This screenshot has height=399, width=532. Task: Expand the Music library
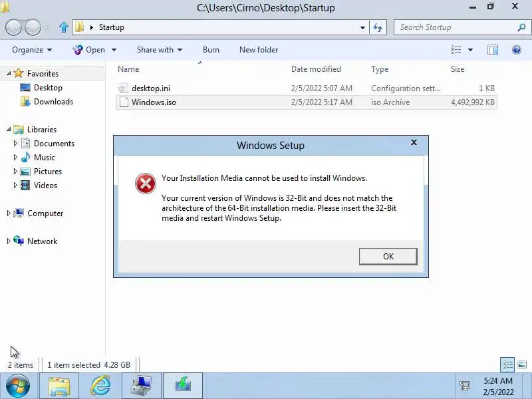tap(15, 158)
